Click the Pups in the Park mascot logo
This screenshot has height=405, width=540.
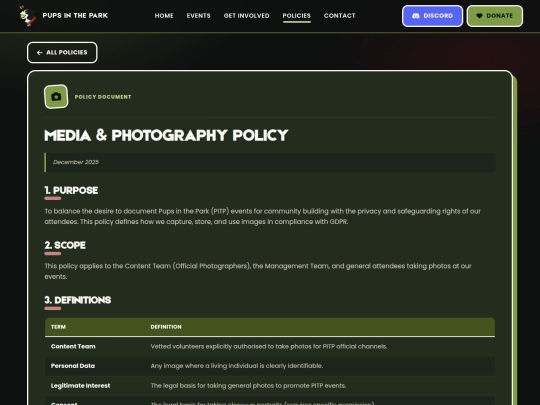28,16
